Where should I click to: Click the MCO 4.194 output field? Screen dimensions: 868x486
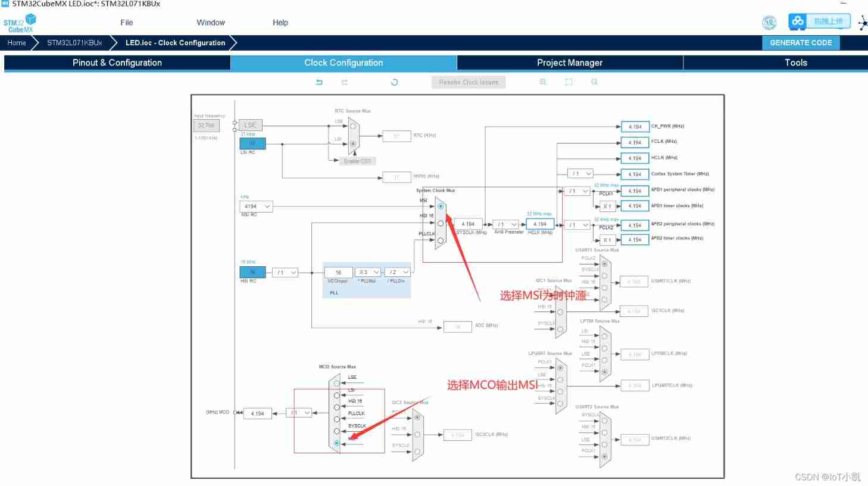[x=258, y=413]
